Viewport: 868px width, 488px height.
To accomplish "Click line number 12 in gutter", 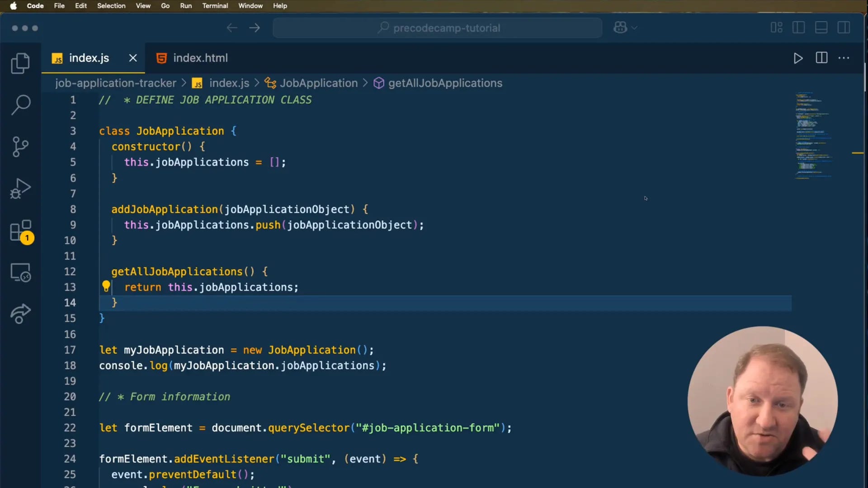I will (70, 272).
